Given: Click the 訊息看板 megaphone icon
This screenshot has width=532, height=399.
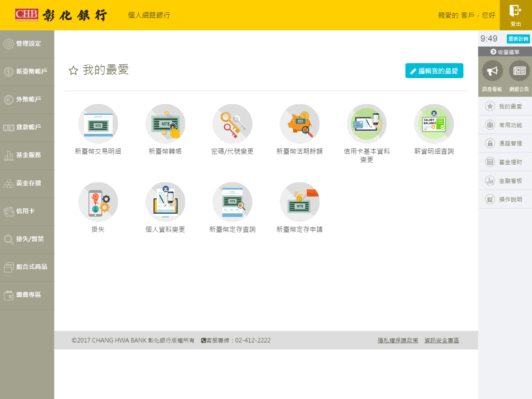Looking at the screenshot, I should [493, 71].
